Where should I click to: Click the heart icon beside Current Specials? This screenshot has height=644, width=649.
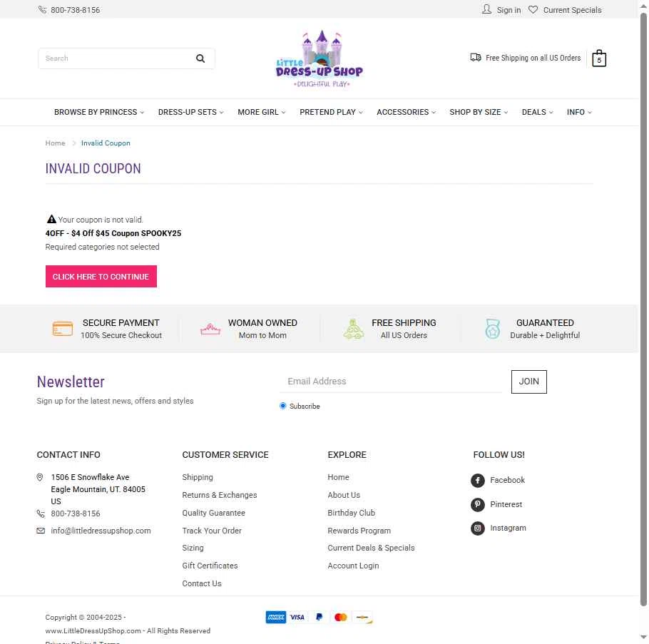(x=533, y=9)
